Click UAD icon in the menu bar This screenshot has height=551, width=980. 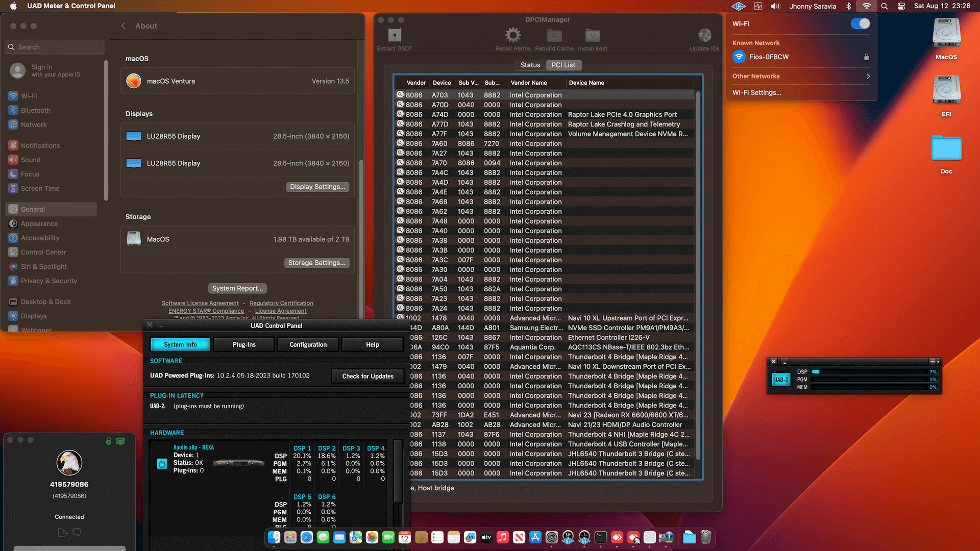(x=739, y=6)
